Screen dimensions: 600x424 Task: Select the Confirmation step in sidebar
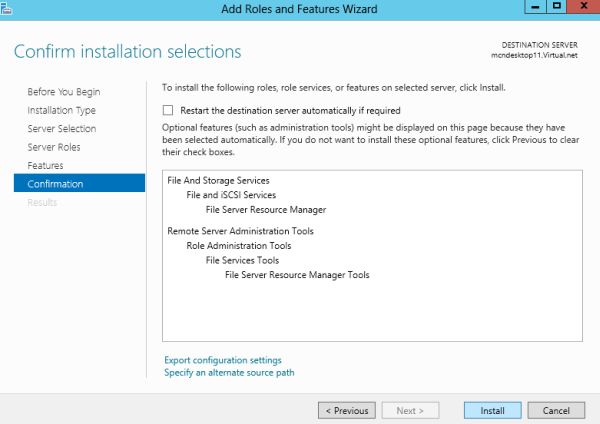pos(56,184)
